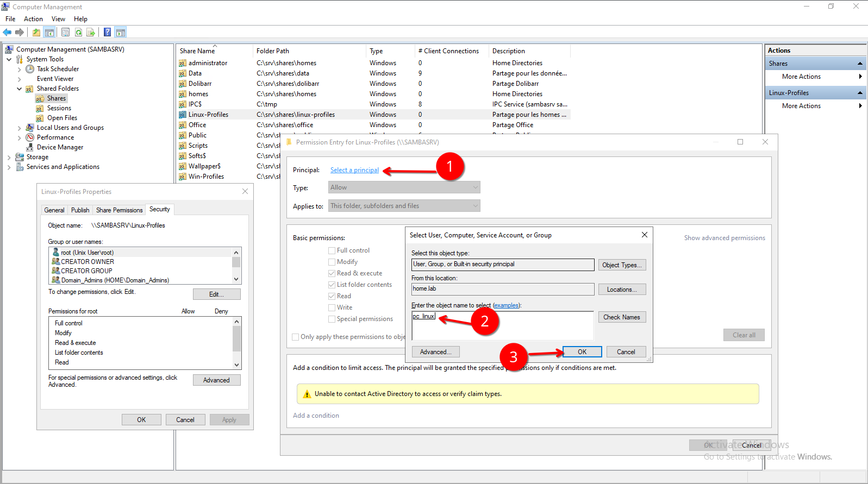Tick the Special permissions checkbox
The width and height of the screenshot is (868, 484).
point(332,319)
